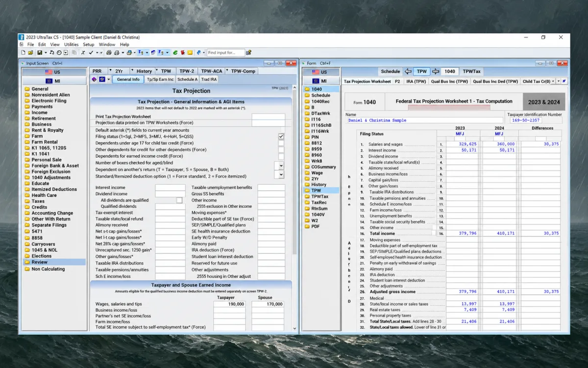588x368 pixels.
Task: Click the X delete icon in toolbar
Action: pyautogui.click(x=83, y=52)
